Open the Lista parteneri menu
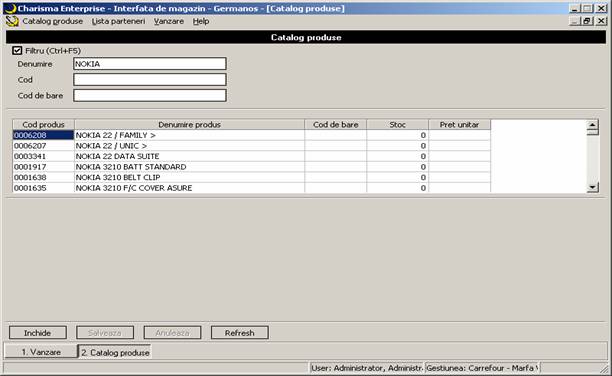 (x=118, y=21)
